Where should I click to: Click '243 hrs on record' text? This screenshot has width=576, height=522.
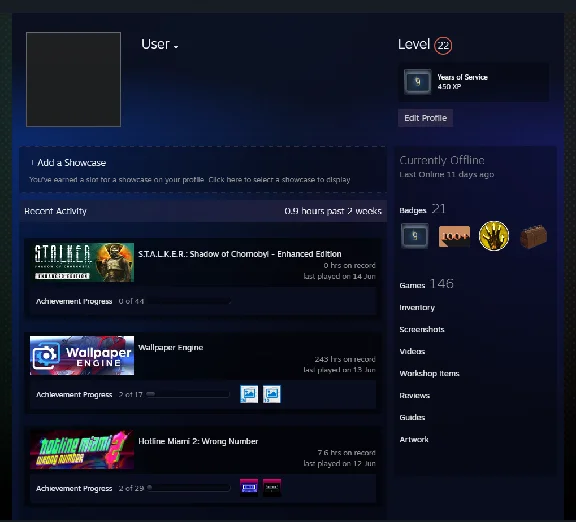click(345, 359)
